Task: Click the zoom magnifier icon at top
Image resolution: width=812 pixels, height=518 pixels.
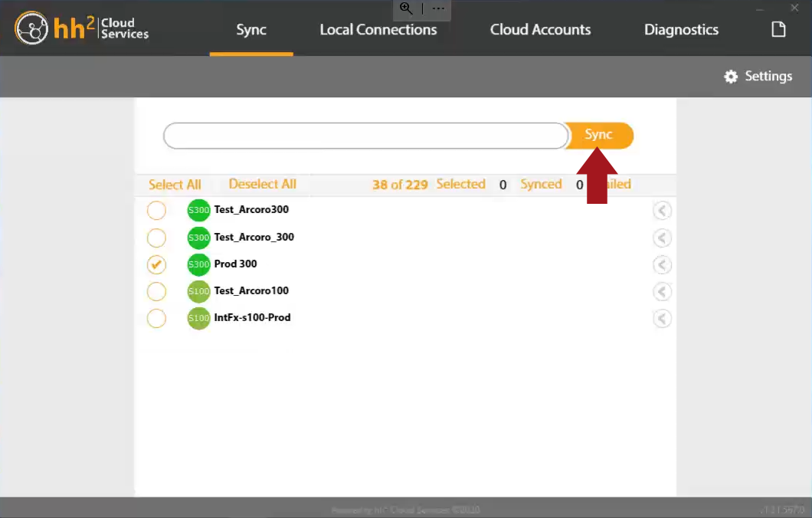Action: (406, 8)
